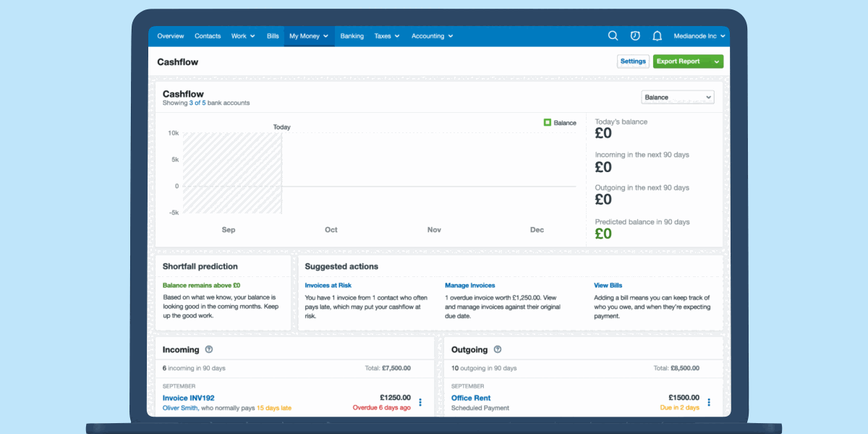Open the timer clock icon
Viewport: 868px width, 434px height.
coord(635,35)
